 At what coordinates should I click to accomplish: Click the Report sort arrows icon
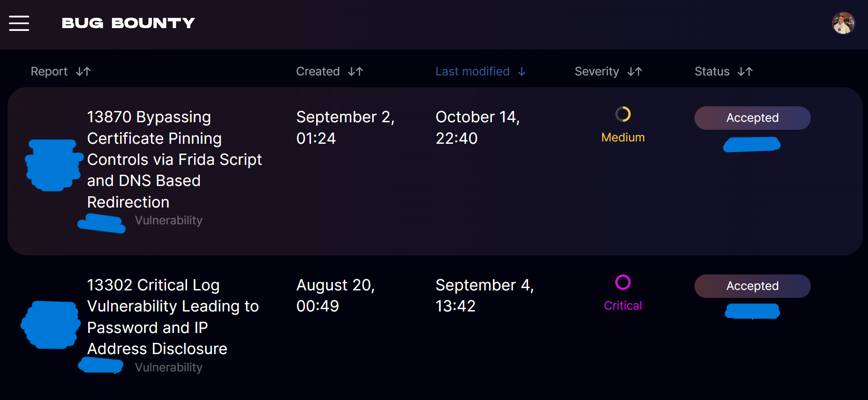[x=83, y=72]
